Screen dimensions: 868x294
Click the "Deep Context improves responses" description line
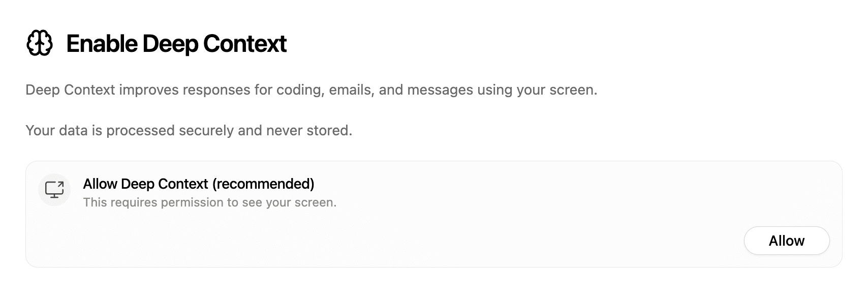(x=311, y=90)
